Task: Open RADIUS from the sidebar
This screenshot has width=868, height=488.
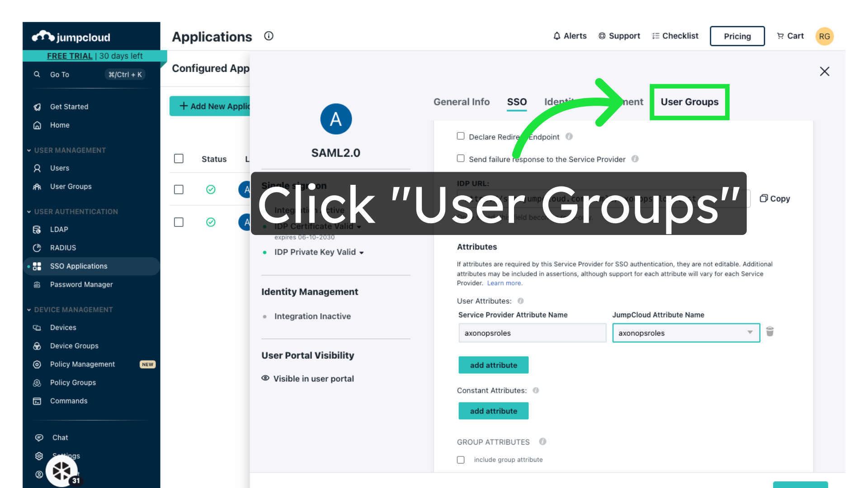Action: [x=63, y=248]
